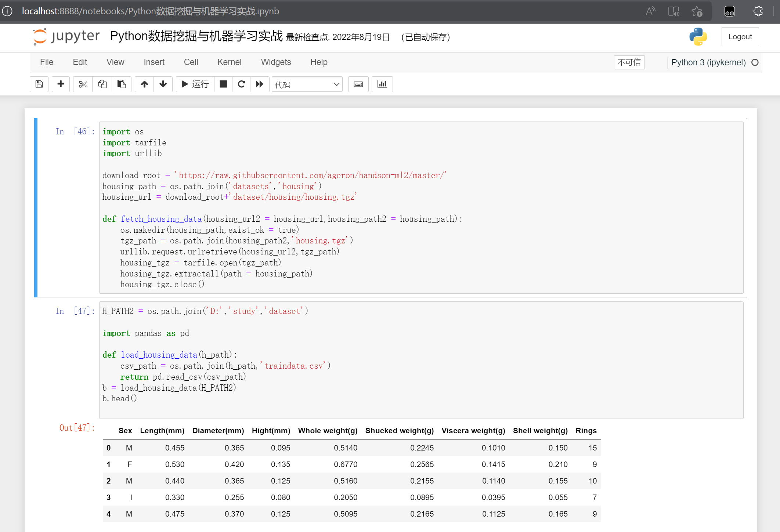This screenshot has height=532, width=780.
Task: Click the browser address bar URL
Action: [151, 11]
